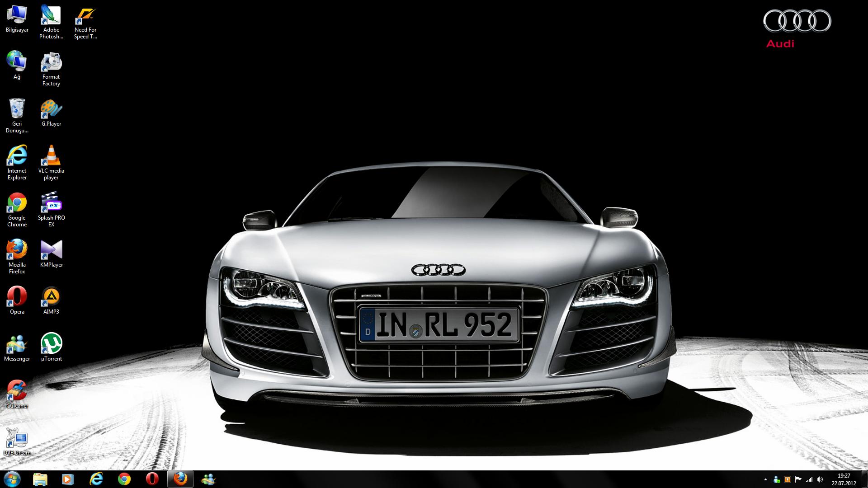Screen dimensions: 868x488
Task: Open the Windows Start menu
Action: click(x=12, y=479)
